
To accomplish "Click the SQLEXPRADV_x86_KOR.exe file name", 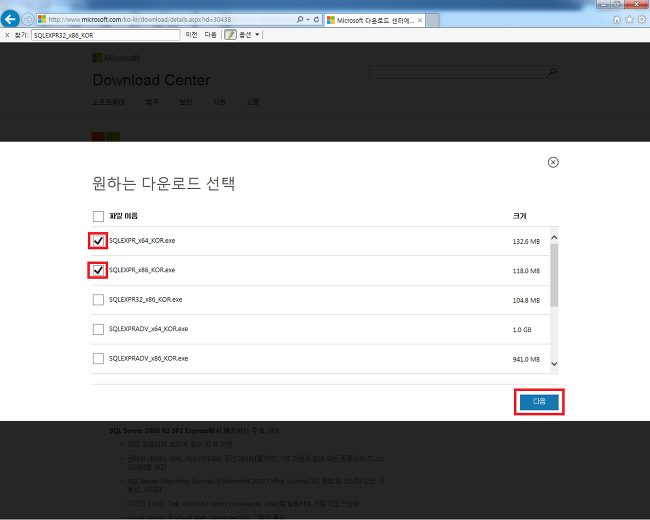I will click(x=148, y=358).
